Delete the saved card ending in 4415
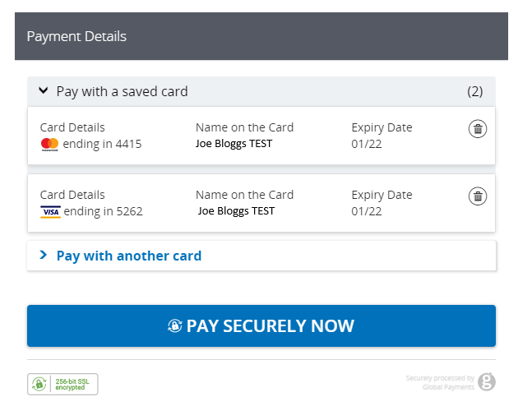 (x=478, y=129)
